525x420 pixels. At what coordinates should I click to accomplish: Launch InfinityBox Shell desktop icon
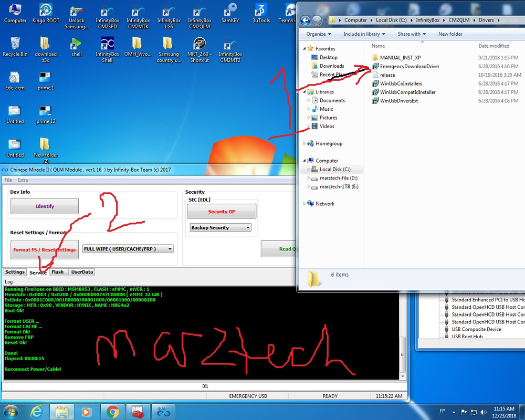point(107,49)
